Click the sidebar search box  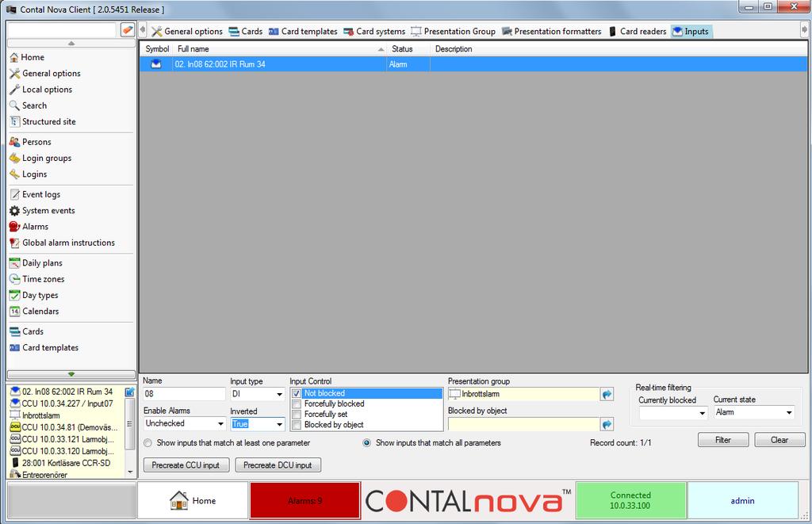62,30
